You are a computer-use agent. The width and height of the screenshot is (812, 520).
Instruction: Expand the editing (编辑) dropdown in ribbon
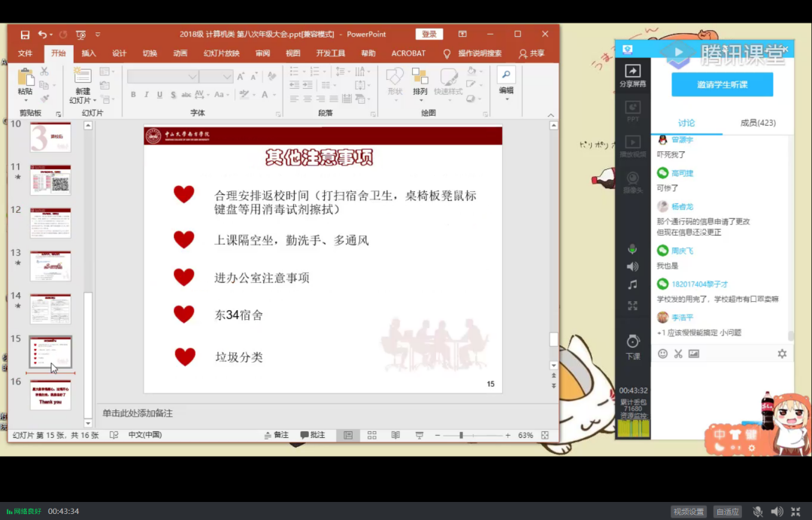point(506,100)
